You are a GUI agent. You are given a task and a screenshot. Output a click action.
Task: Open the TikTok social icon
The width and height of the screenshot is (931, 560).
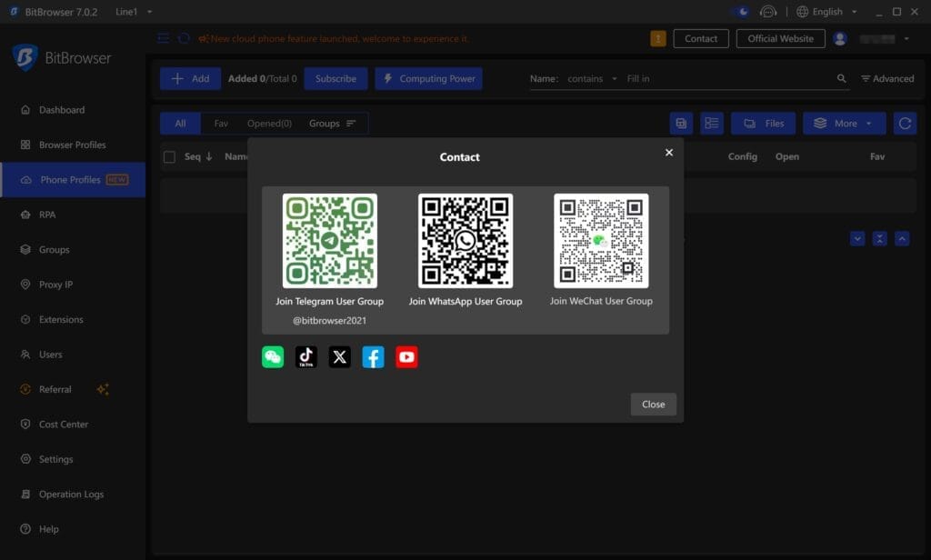pos(306,357)
